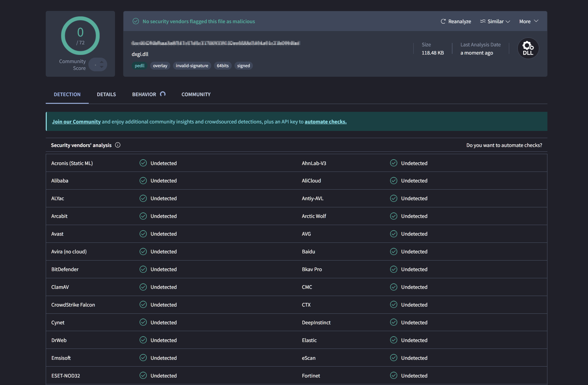Click the checkmark icon next to CrowdStrike Falcon
The height and width of the screenshot is (385, 588).
[143, 305]
